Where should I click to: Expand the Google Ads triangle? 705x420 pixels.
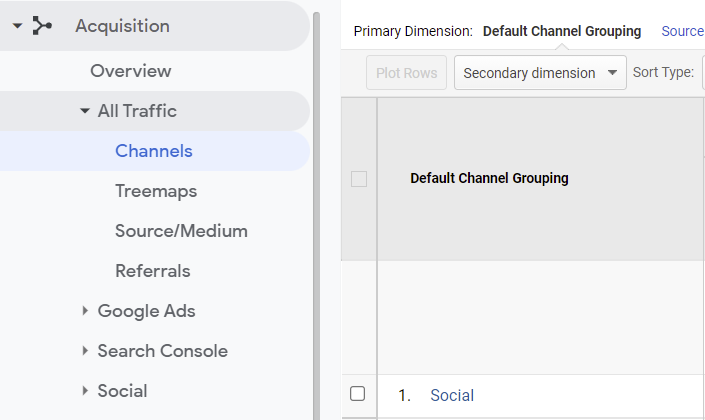84,311
